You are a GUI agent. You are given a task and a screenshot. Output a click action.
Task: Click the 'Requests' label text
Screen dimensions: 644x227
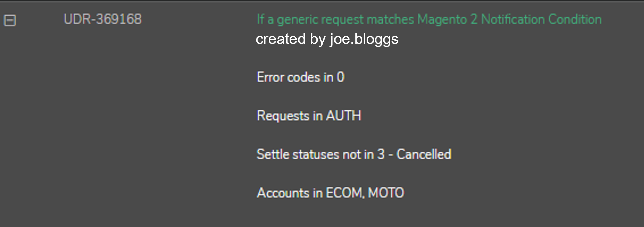(283, 116)
